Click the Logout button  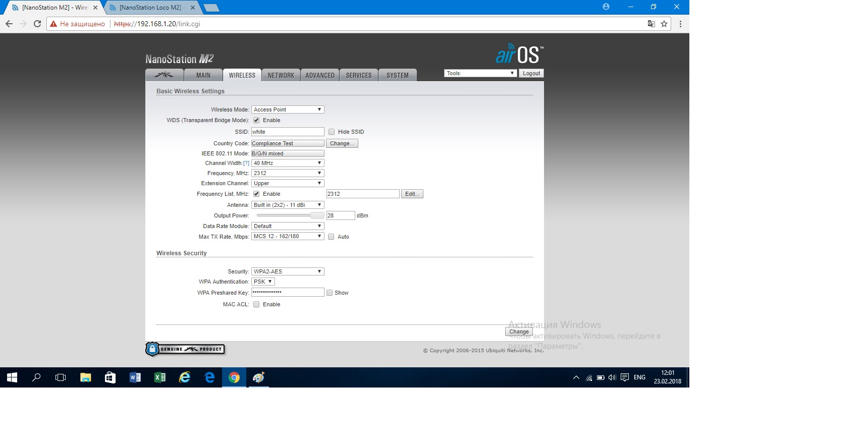tap(531, 73)
